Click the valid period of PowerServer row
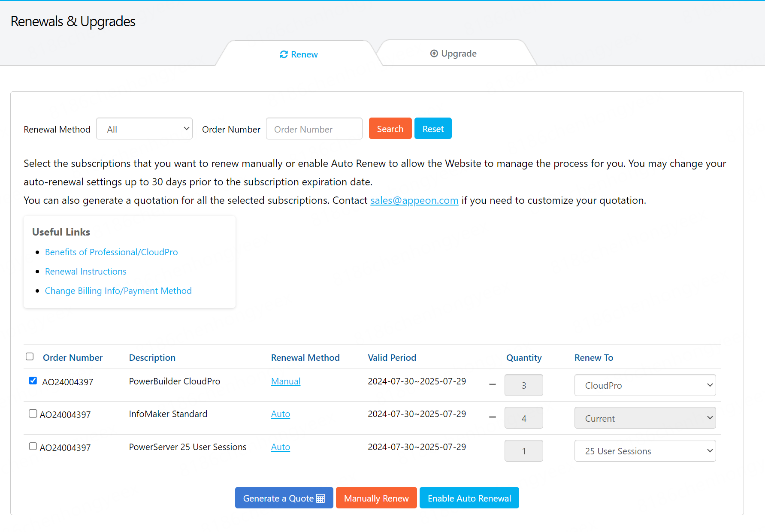The image size is (765, 532). tap(417, 447)
